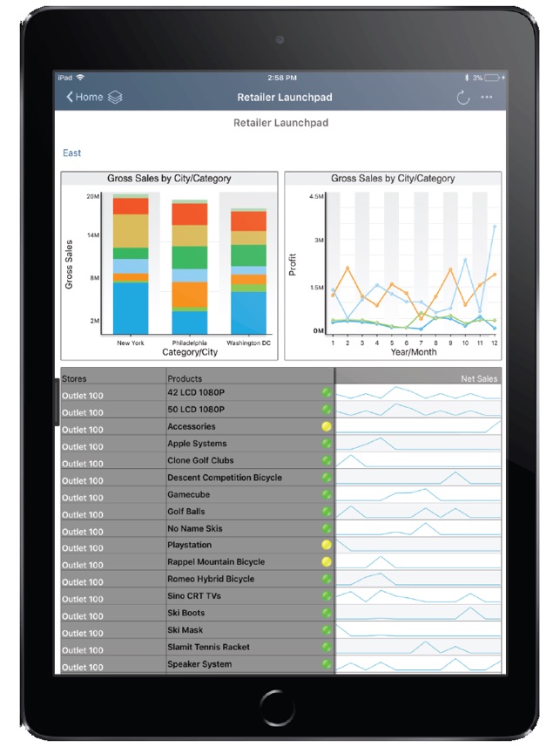The height and width of the screenshot is (747, 560).
Task: Click month 12 on Year/Month axis
Action: click(495, 343)
